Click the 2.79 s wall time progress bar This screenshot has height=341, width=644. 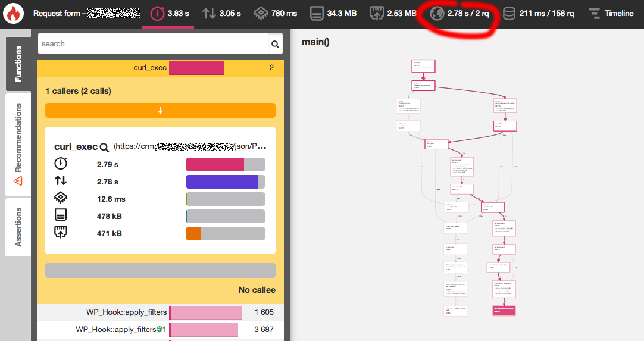click(x=226, y=164)
